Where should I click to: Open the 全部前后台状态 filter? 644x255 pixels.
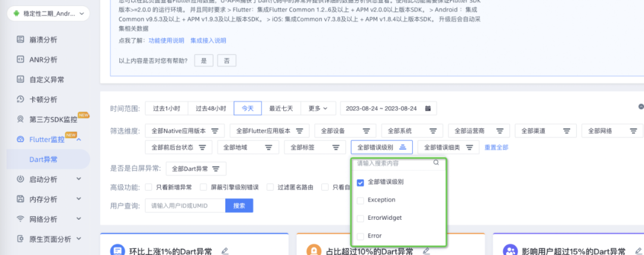[x=179, y=148]
